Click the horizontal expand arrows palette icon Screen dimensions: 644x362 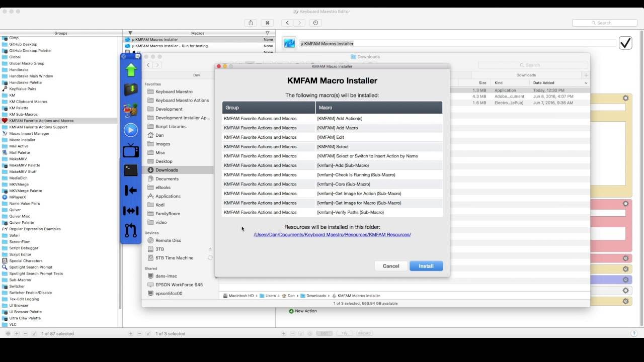click(131, 210)
